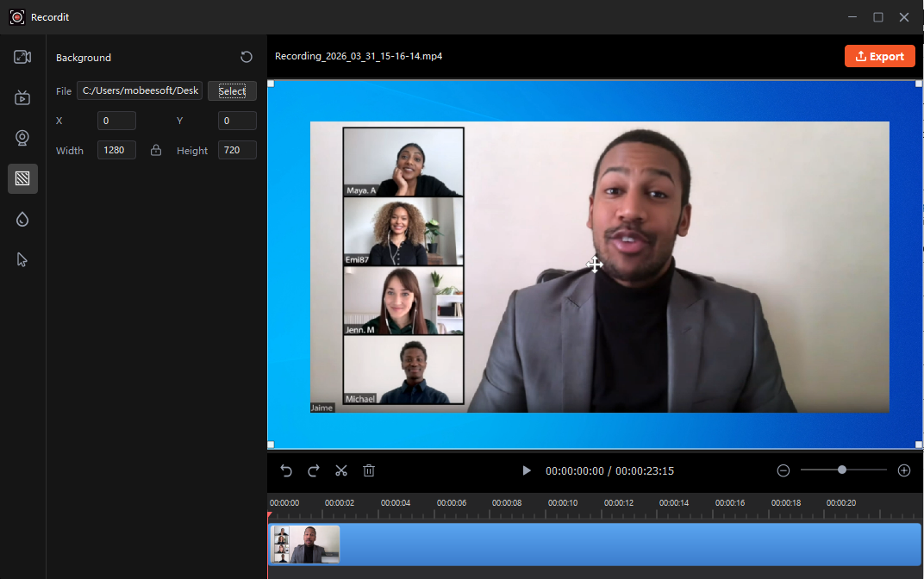The image size is (924, 579).
Task: Click the redo arrow icon
Action: click(x=314, y=470)
